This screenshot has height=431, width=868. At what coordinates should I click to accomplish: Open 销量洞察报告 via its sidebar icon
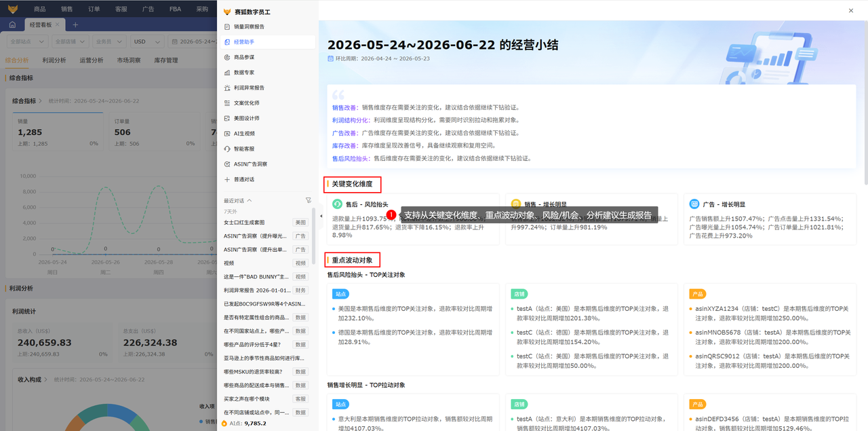click(227, 26)
